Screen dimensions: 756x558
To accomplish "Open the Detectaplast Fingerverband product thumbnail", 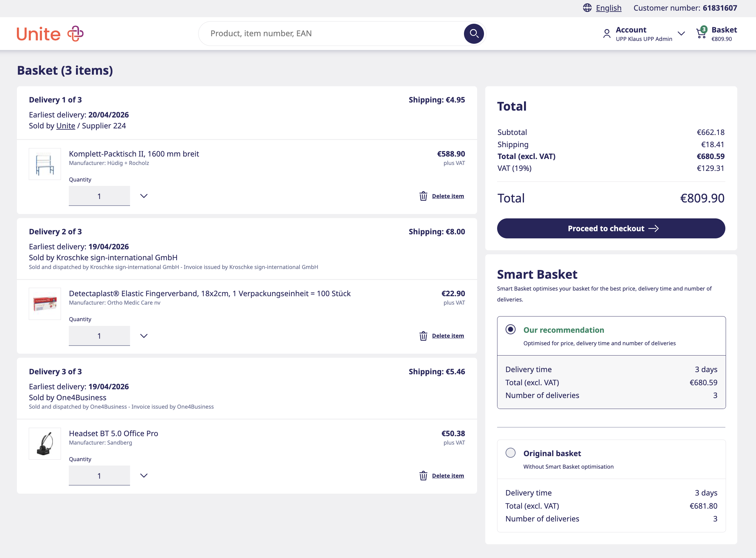I will (45, 304).
